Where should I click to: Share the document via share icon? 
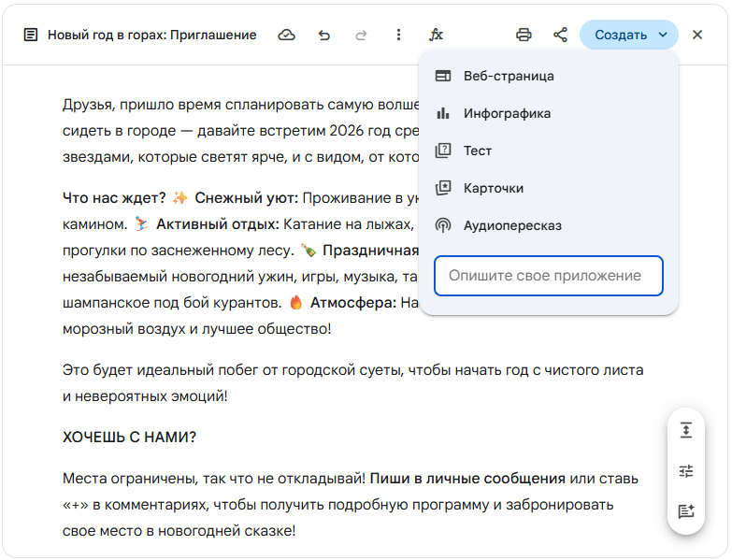tap(560, 35)
